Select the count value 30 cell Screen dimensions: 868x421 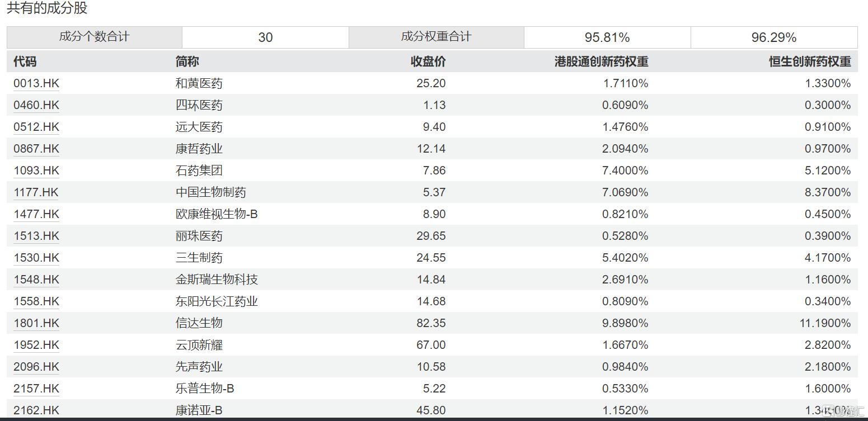[x=265, y=37]
